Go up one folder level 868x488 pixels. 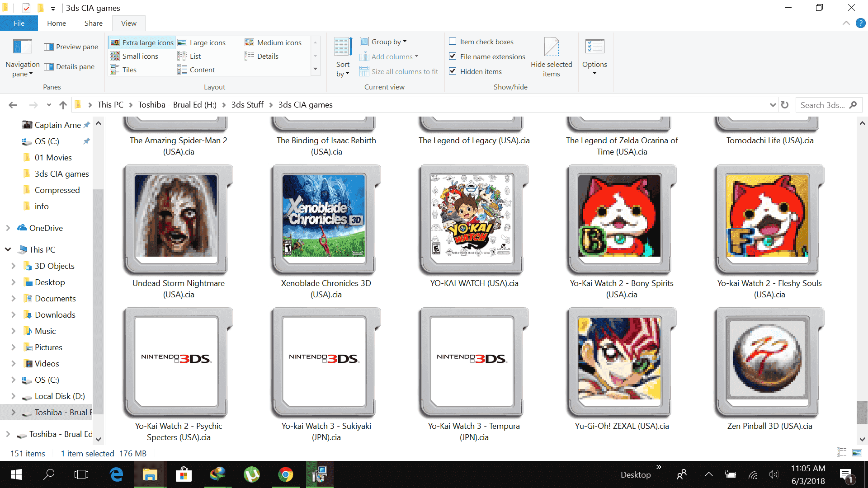point(63,105)
